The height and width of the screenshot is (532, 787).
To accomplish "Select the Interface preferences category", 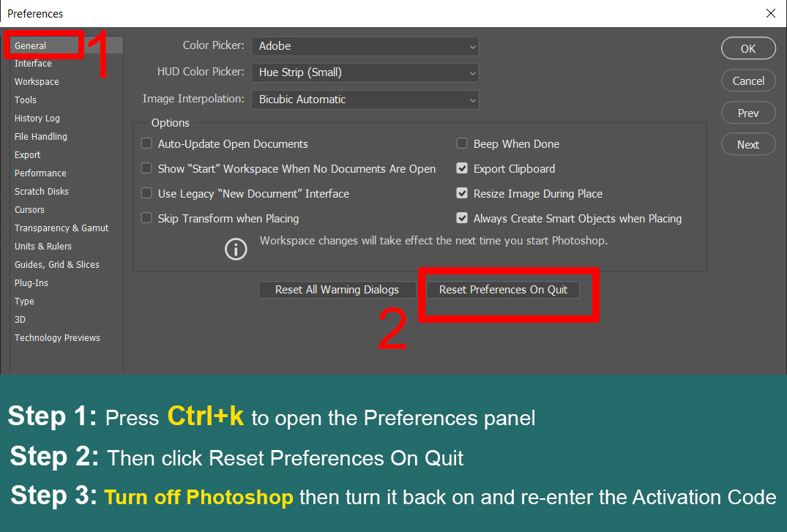I will click(x=33, y=64).
